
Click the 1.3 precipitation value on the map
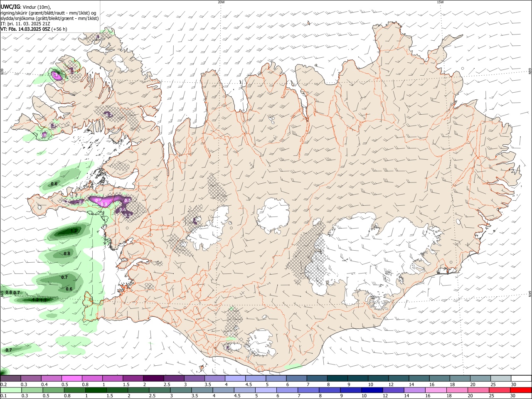pyautogui.click(x=43, y=300)
